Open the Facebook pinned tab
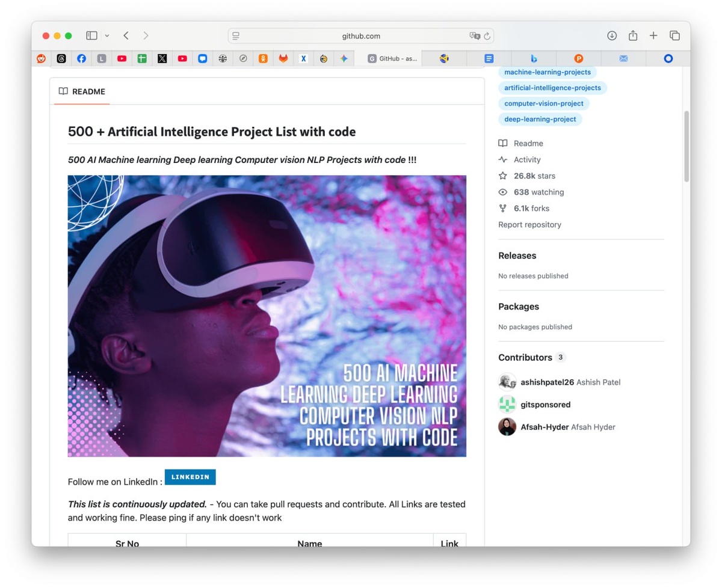722x588 pixels. [x=81, y=58]
